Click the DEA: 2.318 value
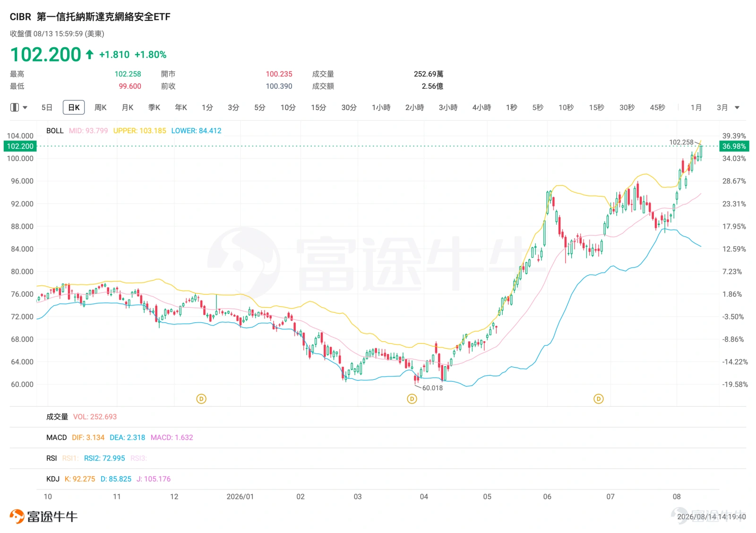756x533 pixels. pyautogui.click(x=128, y=438)
